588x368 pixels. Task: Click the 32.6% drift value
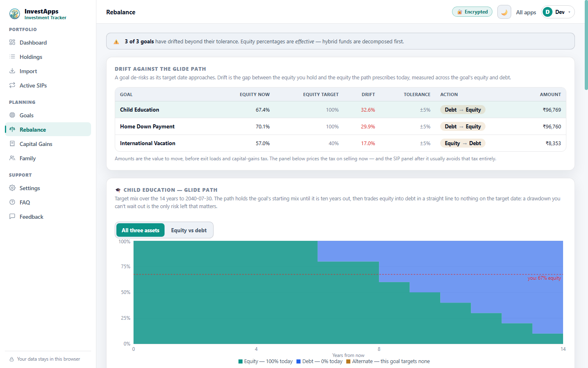click(x=368, y=110)
